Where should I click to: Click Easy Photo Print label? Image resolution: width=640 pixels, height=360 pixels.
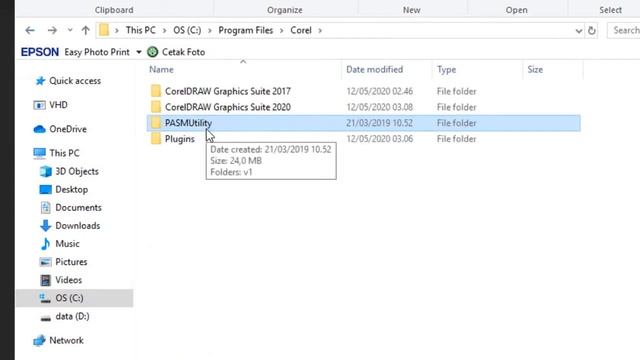(x=97, y=52)
